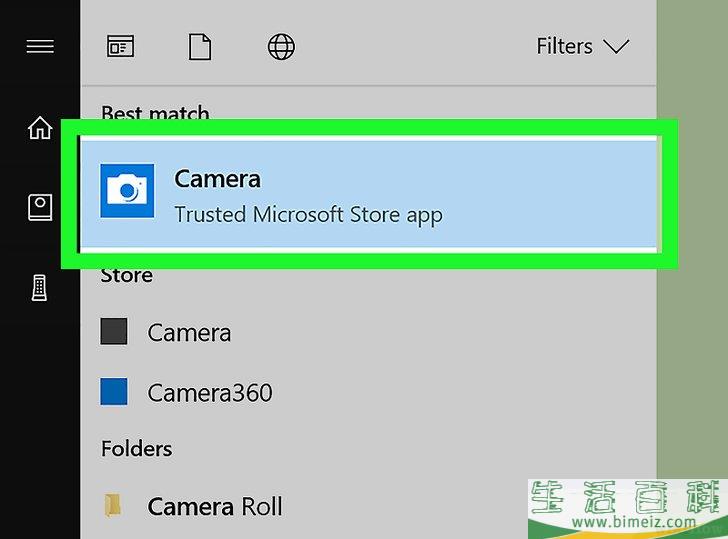Image resolution: width=728 pixels, height=539 pixels.
Task: Expand the chevron next to Filters
Action: pyautogui.click(x=616, y=47)
